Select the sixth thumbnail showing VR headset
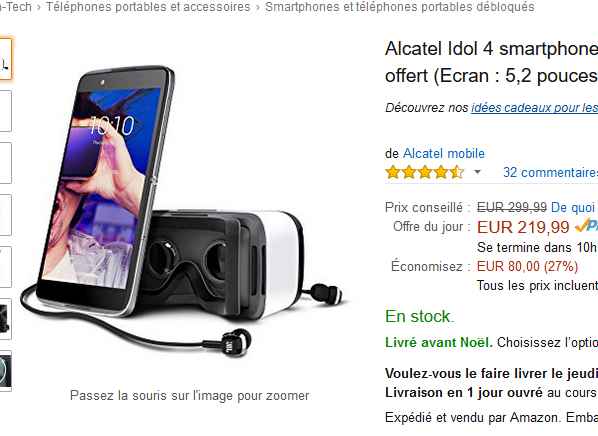The width and height of the screenshot is (598, 436). 5,319
